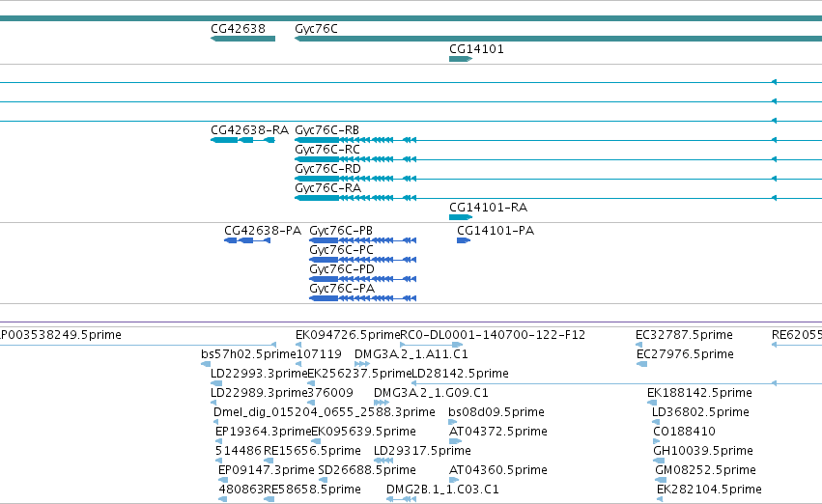This screenshot has width=822, height=504.
Task: Click the EC32787.5prime EST label
Action: pos(684,335)
